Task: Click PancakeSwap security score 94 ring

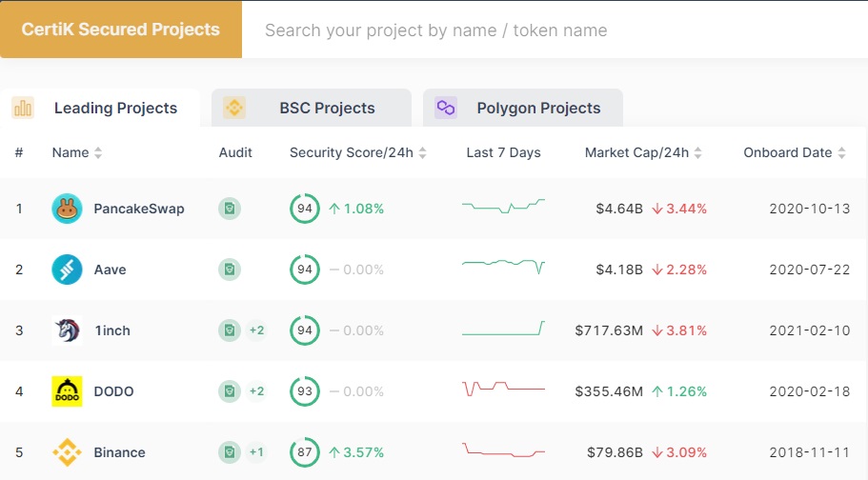Action: coord(305,209)
